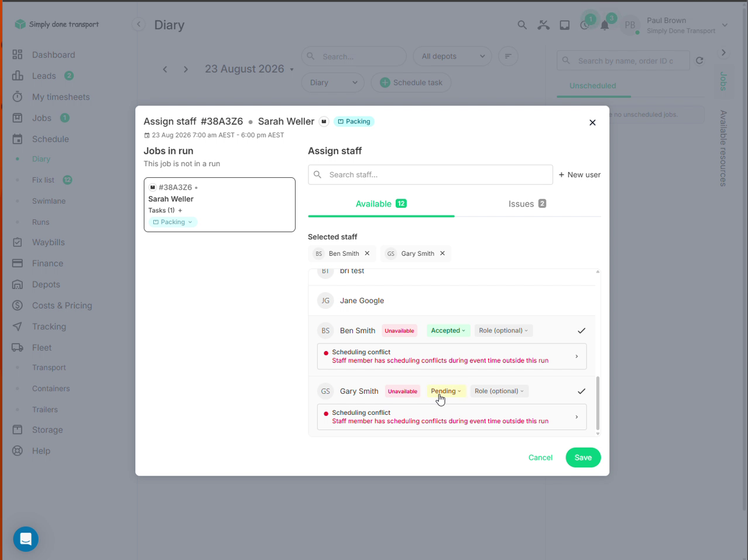The image size is (748, 560).
Task: Close the Assign staff dialog
Action: click(592, 122)
